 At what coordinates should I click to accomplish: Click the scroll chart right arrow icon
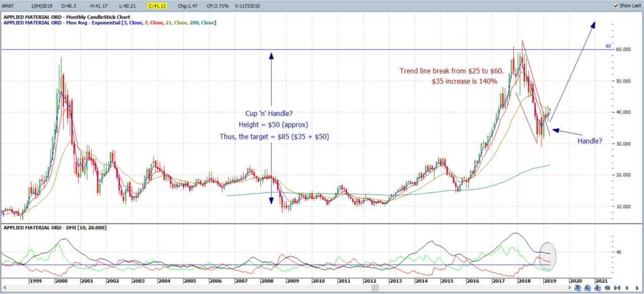(x=637, y=288)
